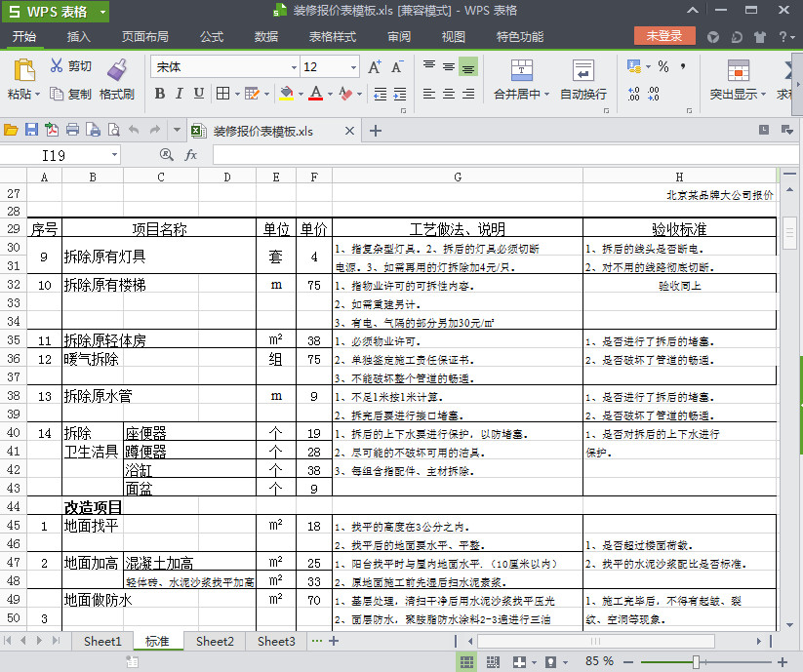Increase decimal places
The image size is (803, 672).
[x=634, y=94]
